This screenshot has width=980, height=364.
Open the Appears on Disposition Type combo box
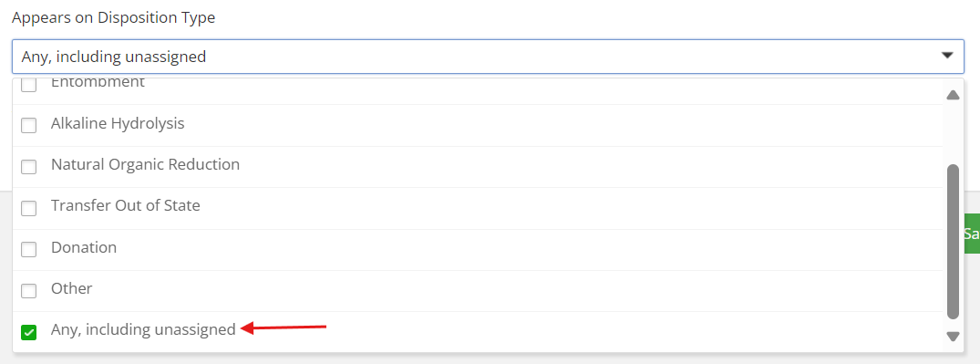point(488,57)
